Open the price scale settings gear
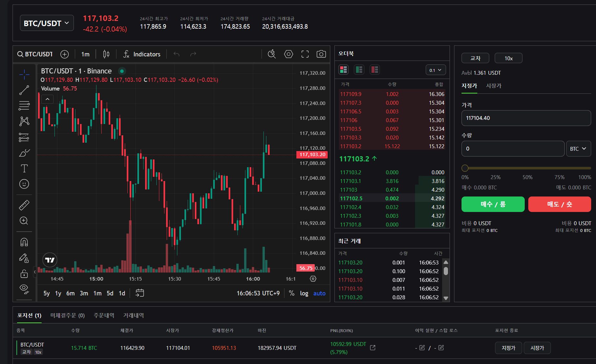The height and width of the screenshot is (364, 596). pos(313,279)
